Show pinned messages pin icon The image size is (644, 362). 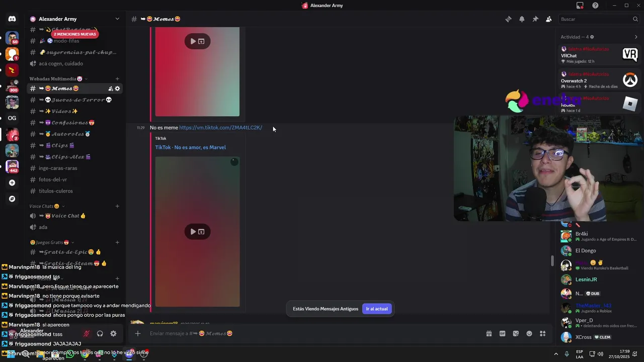pos(535,19)
